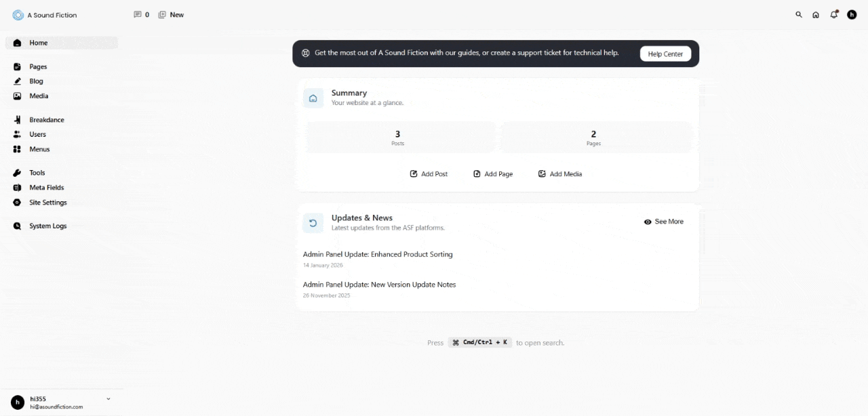Click the Updates & News refresh icon
The height and width of the screenshot is (416, 868).
click(x=313, y=223)
